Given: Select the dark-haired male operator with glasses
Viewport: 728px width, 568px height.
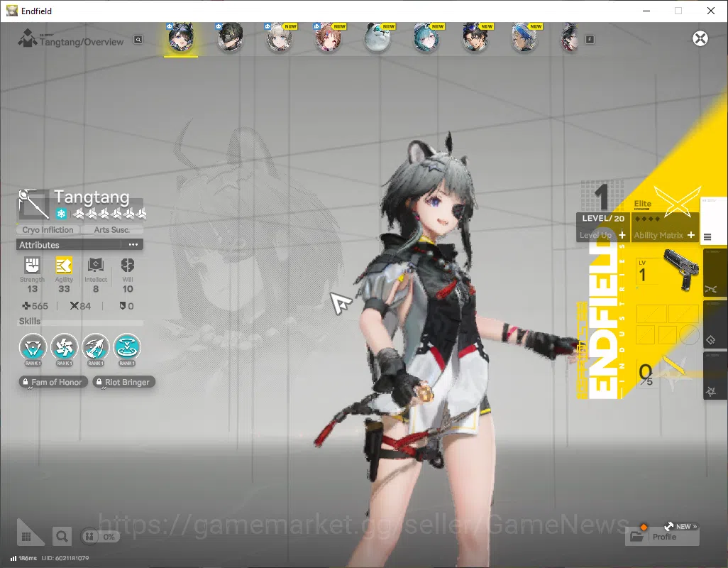Looking at the screenshot, I should [x=476, y=37].
